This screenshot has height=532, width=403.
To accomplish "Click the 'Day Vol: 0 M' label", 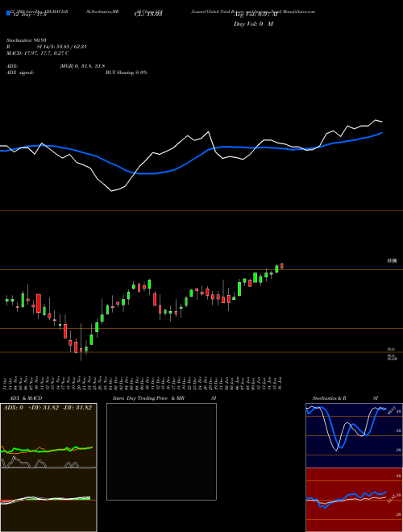I will tap(253, 24).
